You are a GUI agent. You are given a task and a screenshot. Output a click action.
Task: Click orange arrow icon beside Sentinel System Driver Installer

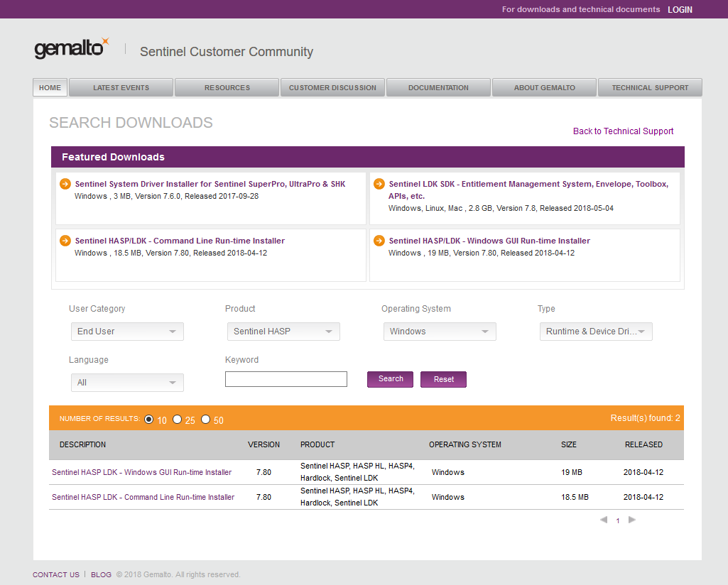click(x=65, y=184)
